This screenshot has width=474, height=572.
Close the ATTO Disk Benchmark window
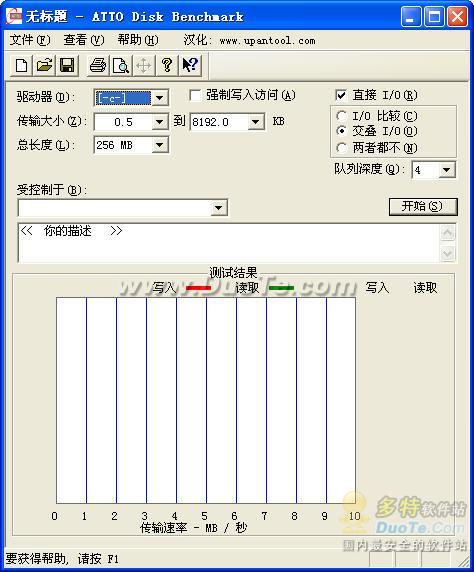point(457,17)
